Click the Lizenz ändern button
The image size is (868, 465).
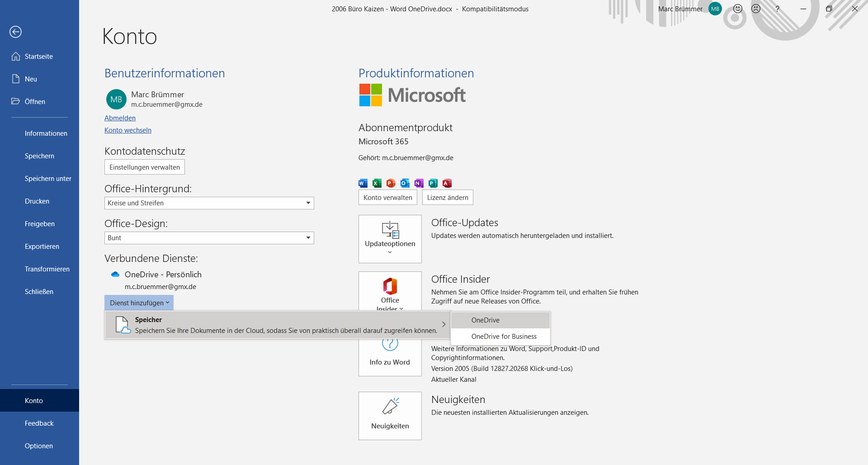448,197
